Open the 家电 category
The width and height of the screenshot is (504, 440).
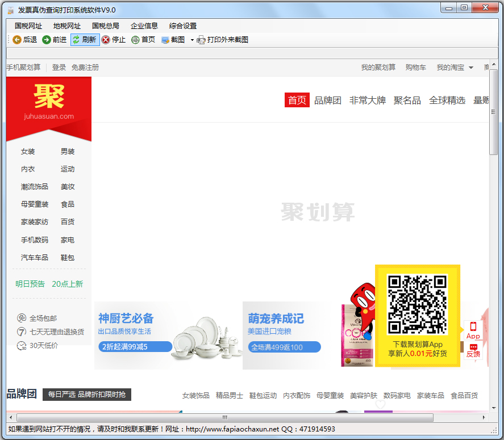pyautogui.click(x=68, y=240)
